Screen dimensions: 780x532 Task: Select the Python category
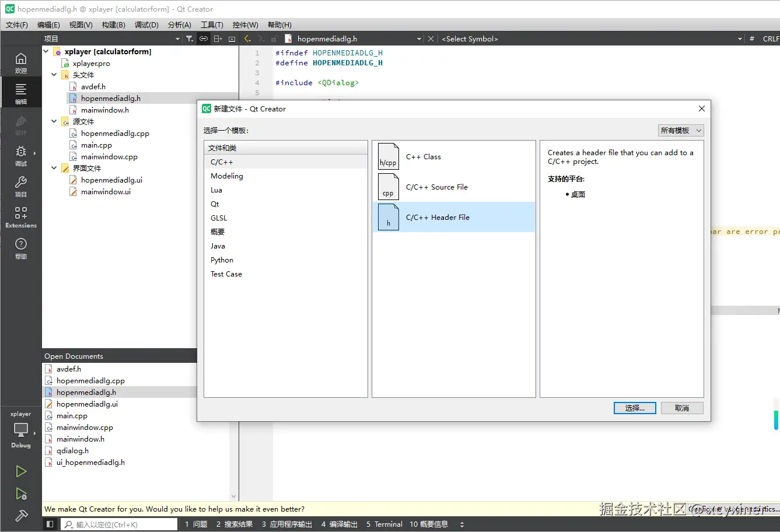[x=286, y=260]
